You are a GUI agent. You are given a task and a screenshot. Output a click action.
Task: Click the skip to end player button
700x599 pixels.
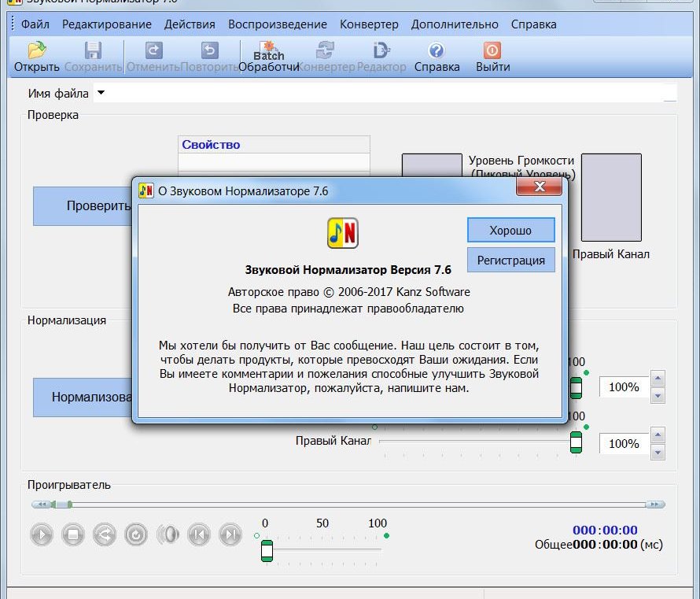click(230, 534)
